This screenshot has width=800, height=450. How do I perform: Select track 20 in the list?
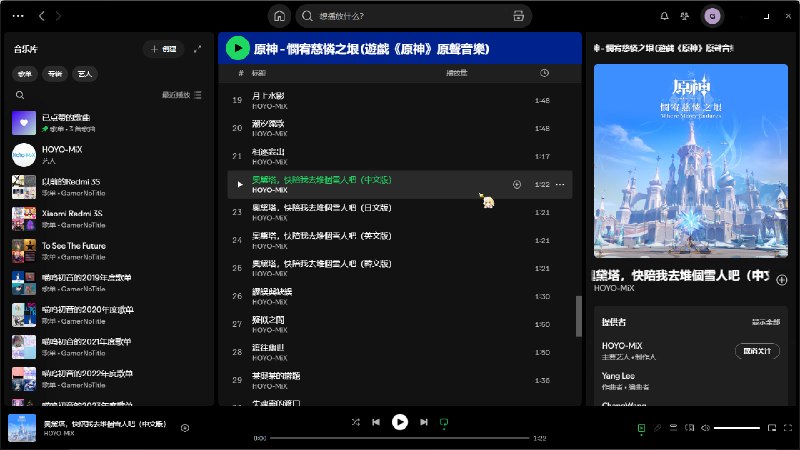click(399, 129)
